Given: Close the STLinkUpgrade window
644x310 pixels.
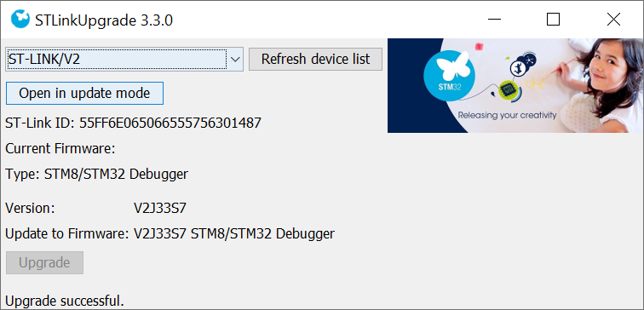Looking at the screenshot, I should (613, 20).
